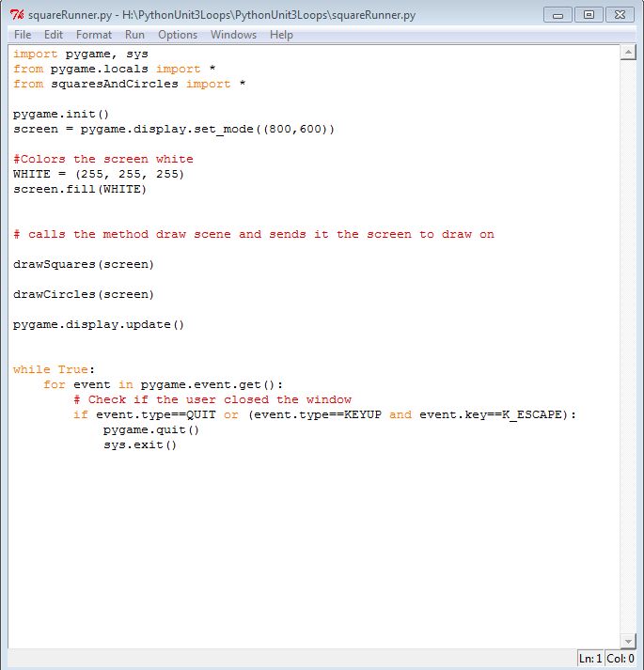Close the squareRunner.py window
The width and height of the screenshot is (644, 670).
pyautogui.click(x=620, y=15)
